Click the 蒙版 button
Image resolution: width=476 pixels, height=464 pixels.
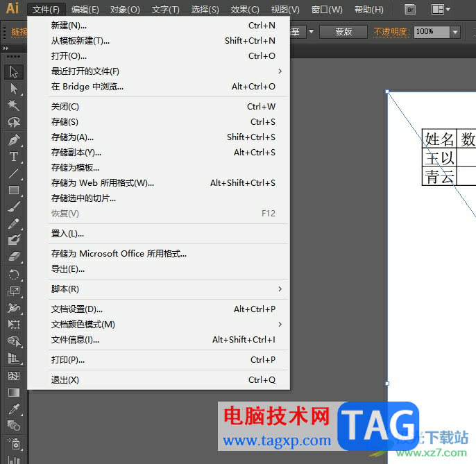pos(343,32)
